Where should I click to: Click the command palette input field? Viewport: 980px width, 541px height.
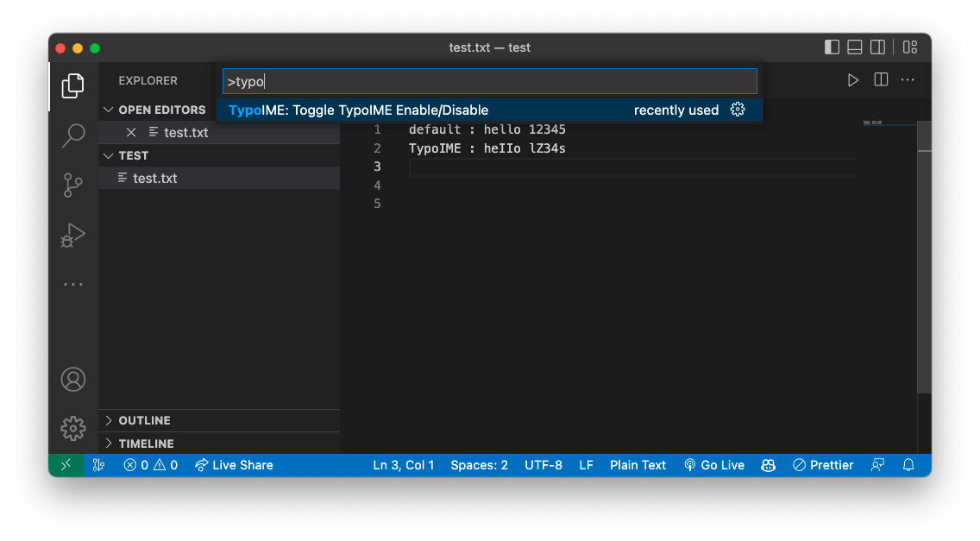pyautogui.click(x=489, y=81)
